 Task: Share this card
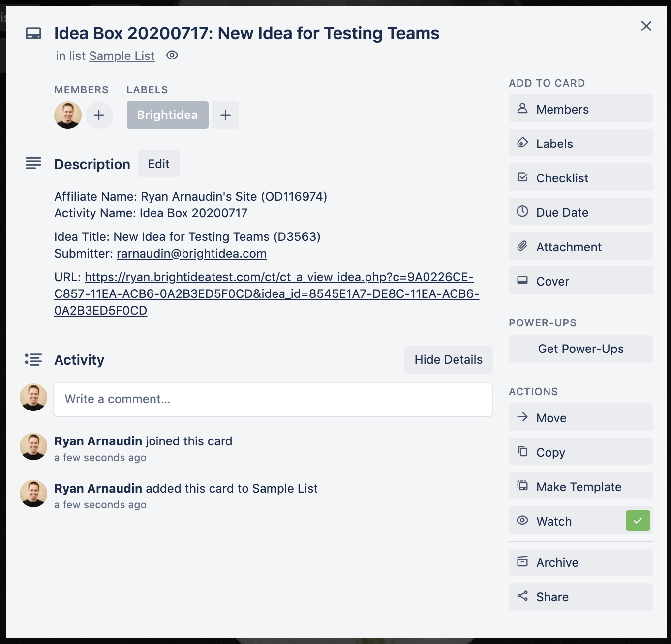581,597
